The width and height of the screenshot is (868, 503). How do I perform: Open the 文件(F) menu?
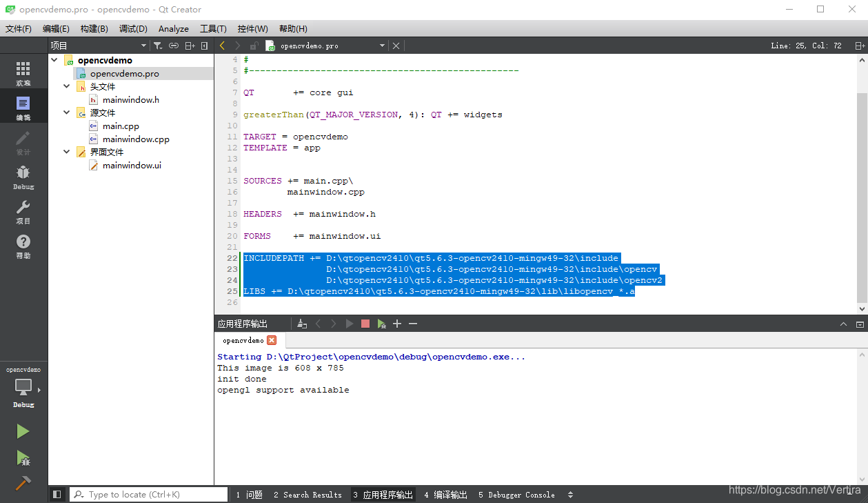coord(19,28)
